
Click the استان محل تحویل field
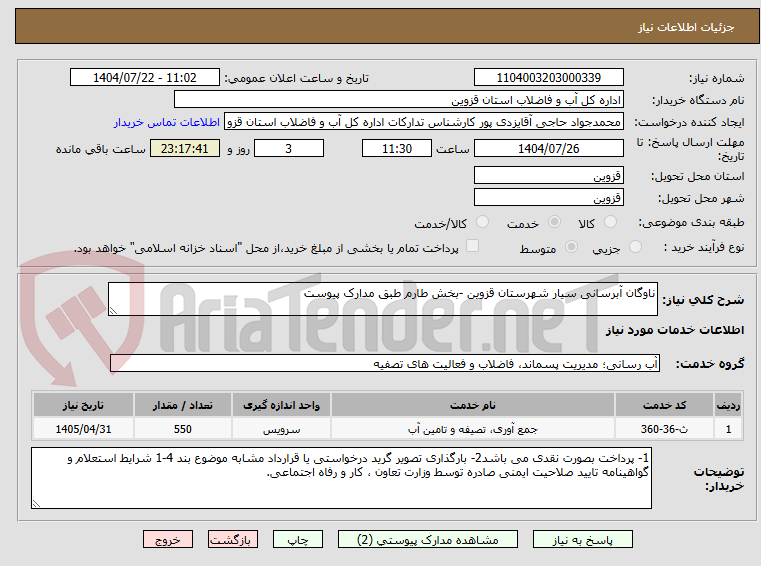548,176
